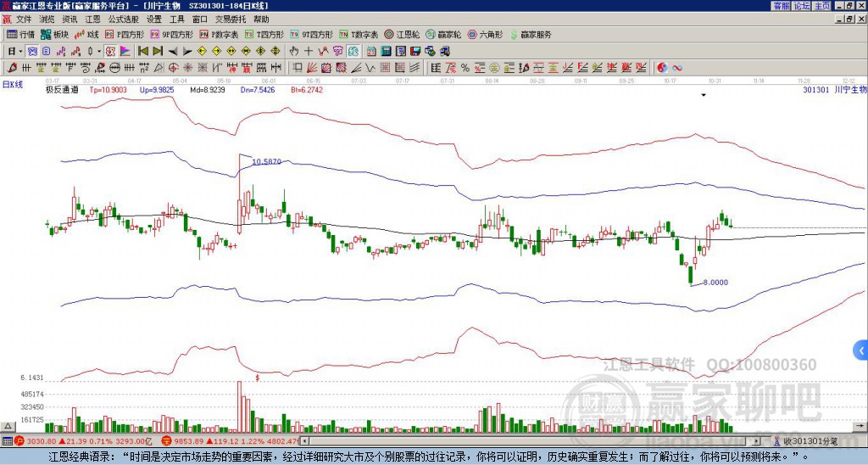The image size is (868, 465).
Task: Open the 板块 sector view
Action: click(x=55, y=34)
